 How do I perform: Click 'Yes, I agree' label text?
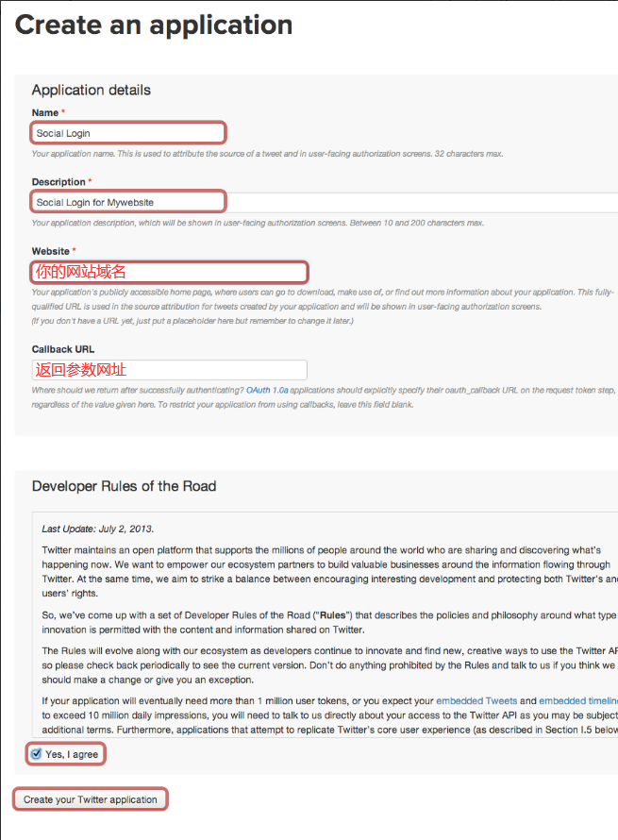click(72, 754)
